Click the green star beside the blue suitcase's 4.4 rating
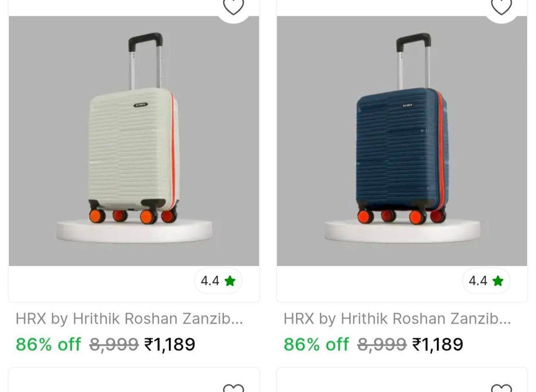 pyautogui.click(x=498, y=281)
